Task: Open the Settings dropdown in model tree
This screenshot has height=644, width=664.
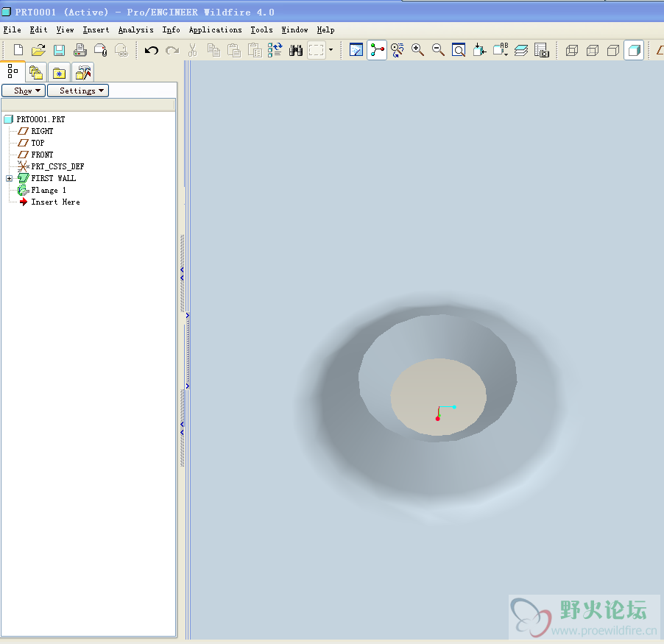Action: pyautogui.click(x=78, y=91)
